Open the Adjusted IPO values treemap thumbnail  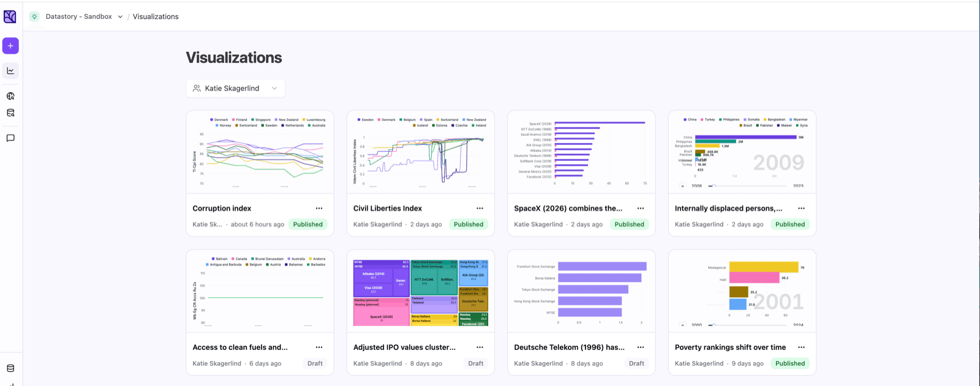pos(421,291)
